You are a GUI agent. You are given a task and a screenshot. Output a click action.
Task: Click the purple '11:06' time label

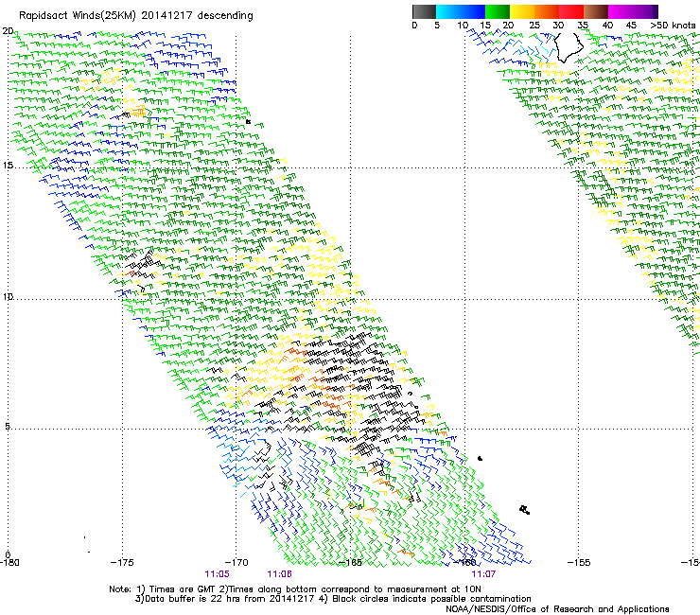[279, 574]
